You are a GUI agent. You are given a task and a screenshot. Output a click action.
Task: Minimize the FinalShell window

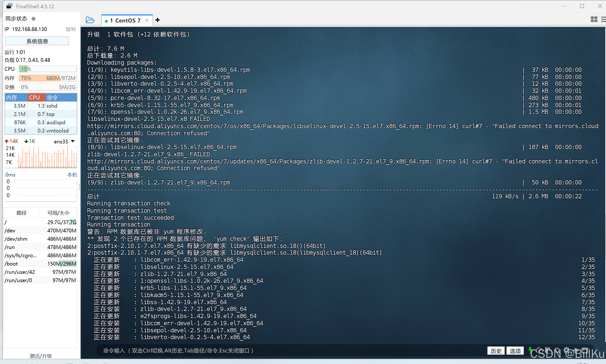click(564, 6)
